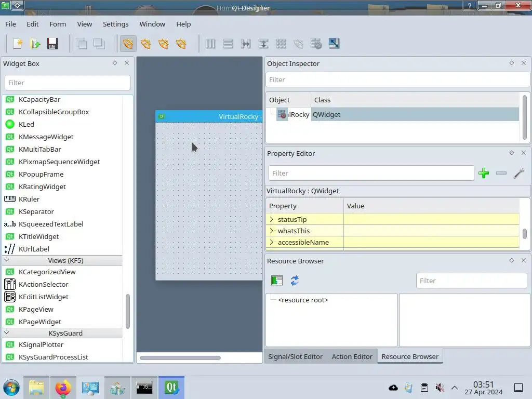Create a new form with toolbar icon

[17, 44]
